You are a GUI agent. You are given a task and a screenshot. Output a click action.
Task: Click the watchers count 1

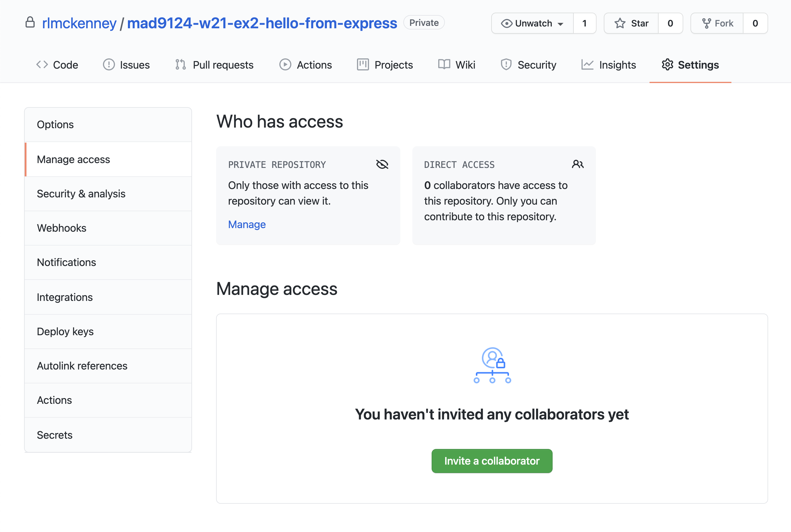(x=584, y=23)
